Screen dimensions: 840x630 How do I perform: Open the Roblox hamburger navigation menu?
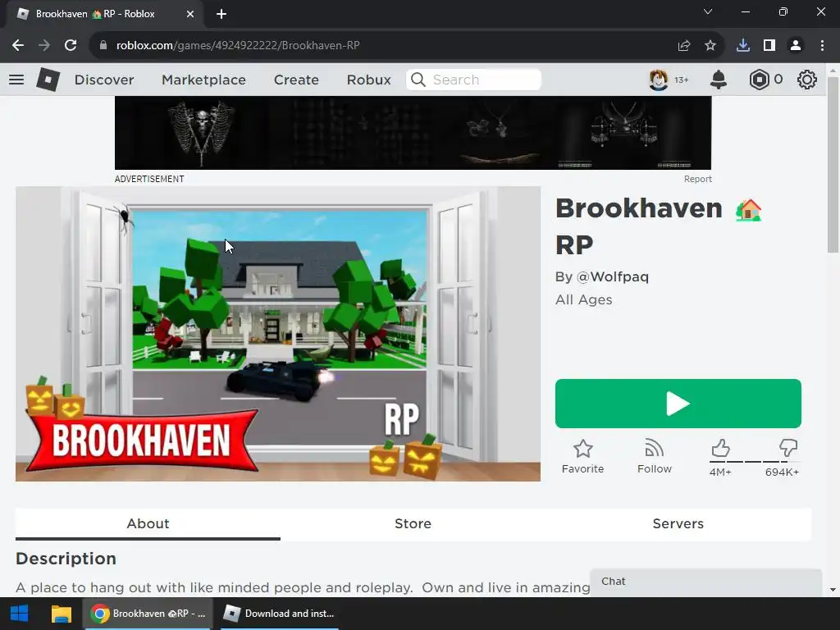pos(16,80)
